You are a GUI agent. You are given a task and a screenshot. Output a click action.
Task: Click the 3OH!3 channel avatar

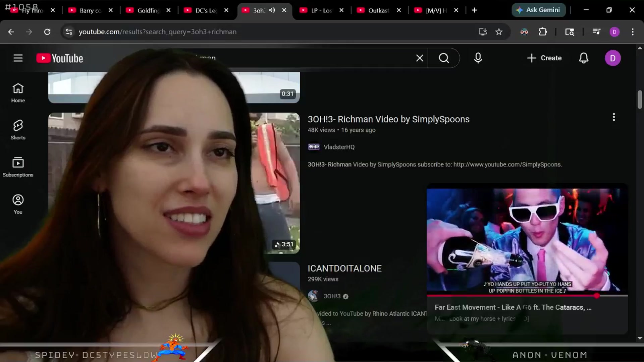314,296
